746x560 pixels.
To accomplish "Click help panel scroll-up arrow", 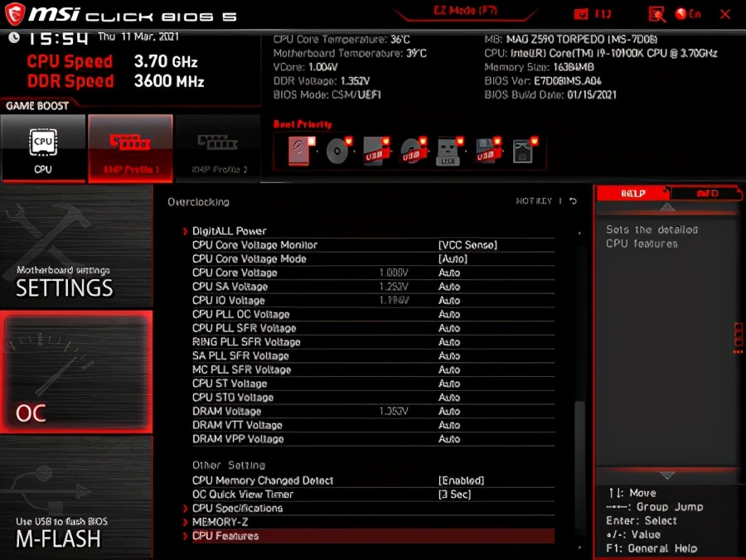I will tap(667, 207).
